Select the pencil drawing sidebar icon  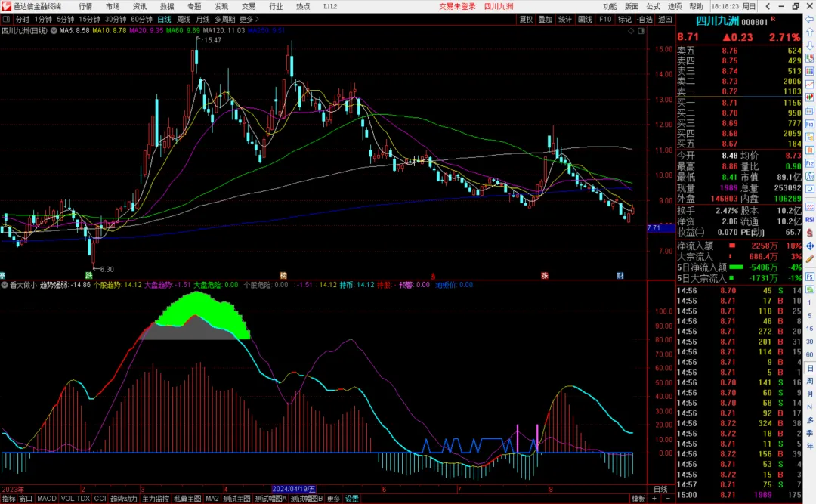pos(810,258)
